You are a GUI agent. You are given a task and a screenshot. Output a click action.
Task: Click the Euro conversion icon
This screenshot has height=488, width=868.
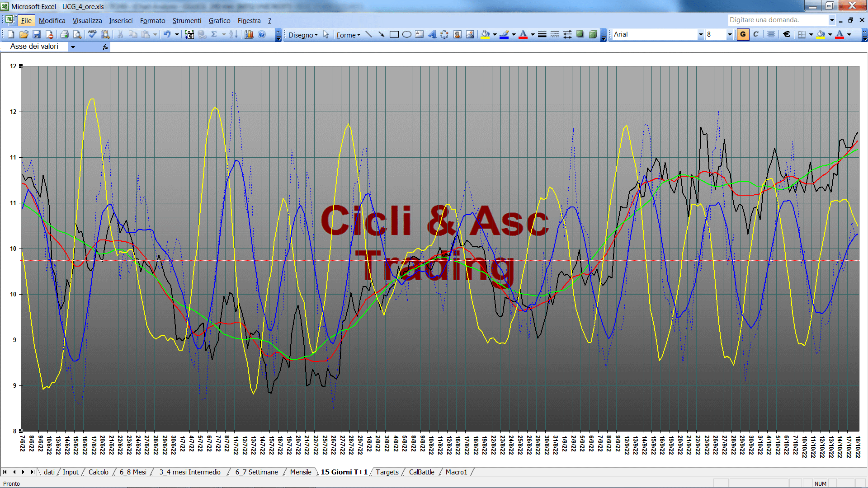pos(189,34)
